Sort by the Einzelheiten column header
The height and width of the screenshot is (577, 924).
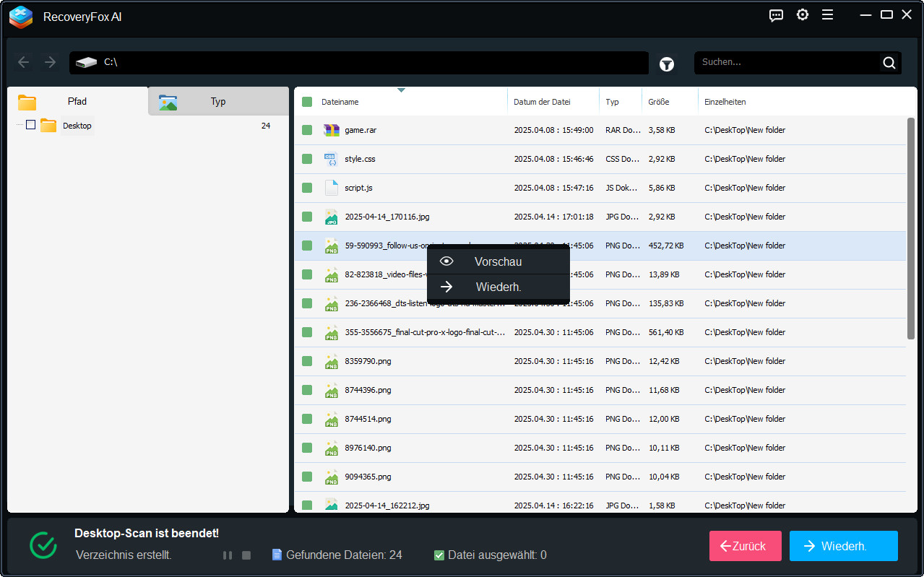(725, 102)
